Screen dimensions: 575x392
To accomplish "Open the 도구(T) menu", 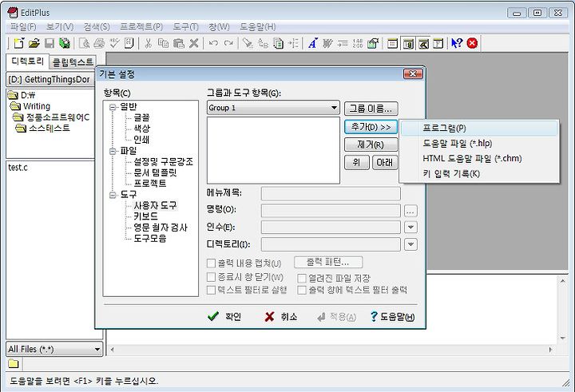I will point(186,27).
